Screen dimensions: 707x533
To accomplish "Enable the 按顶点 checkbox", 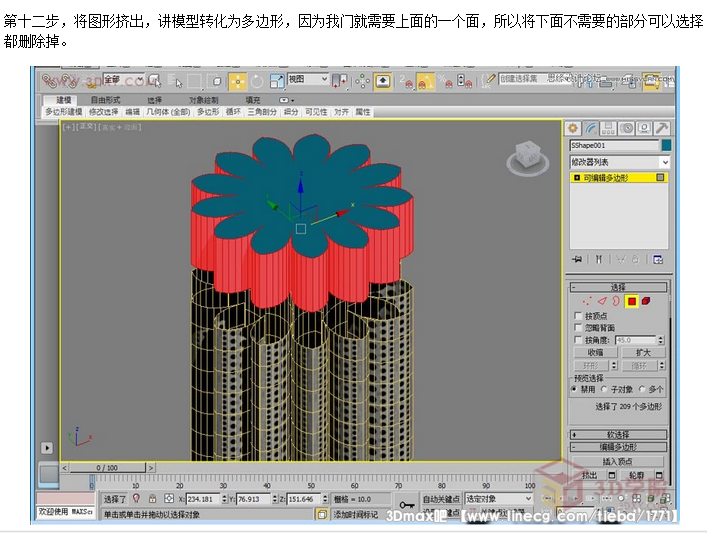I will (x=578, y=315).
